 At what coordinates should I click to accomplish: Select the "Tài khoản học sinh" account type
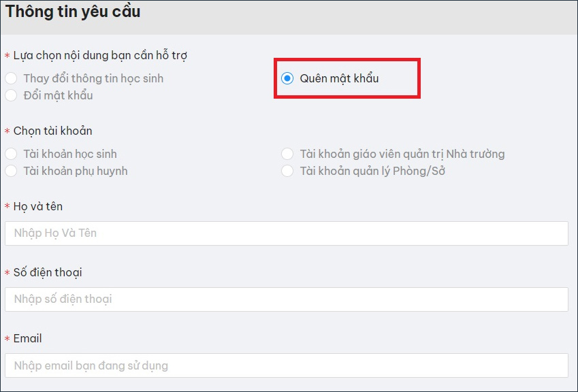point(11,154)
